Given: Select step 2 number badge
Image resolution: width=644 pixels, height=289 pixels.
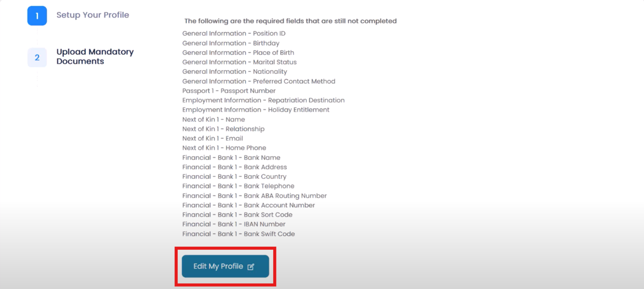Looking at the screenshot, I should (x=37, y=57).
